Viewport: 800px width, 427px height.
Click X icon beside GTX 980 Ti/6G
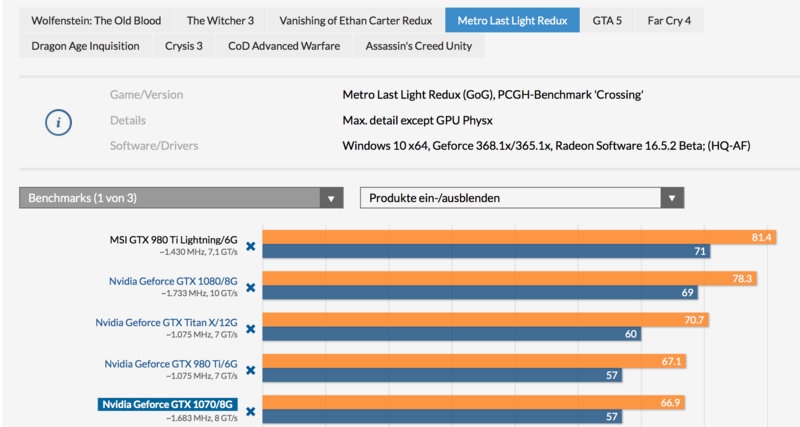tap(251, 370)
